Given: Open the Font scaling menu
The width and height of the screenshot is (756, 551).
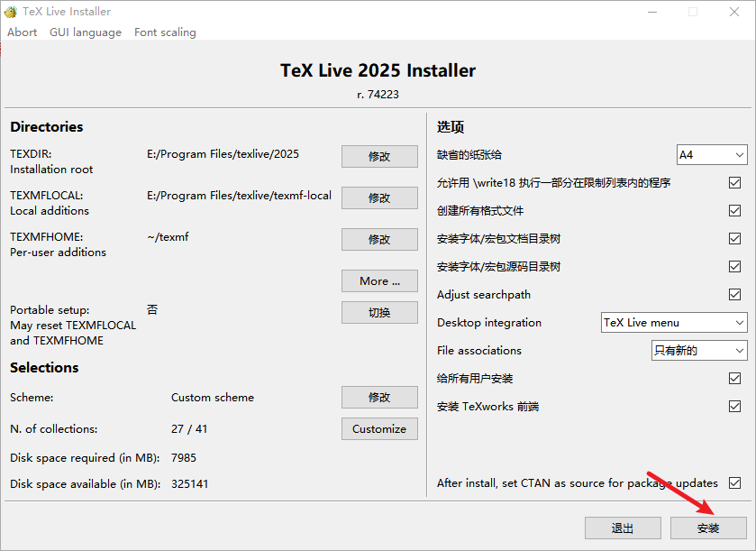Looking at the screenshot, I should point(165,32).
